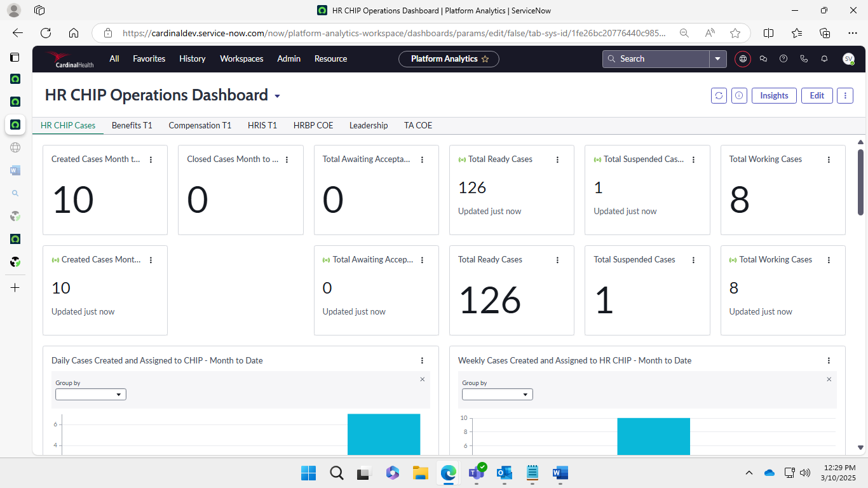Open vertical tabs pane in Edge sidebar
868x488 pixels.
pyautogui.click(x=15, y=57)
